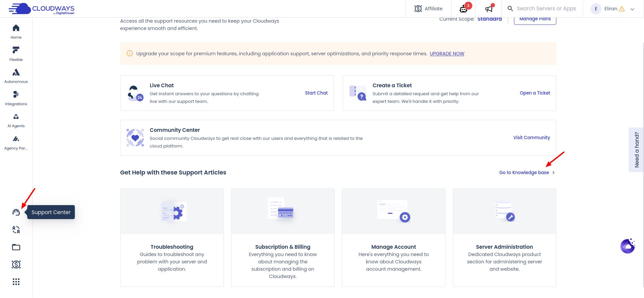This screenshot has height=298, width=644.
Task: Open the Home sidebar icon
Action: 16,28
